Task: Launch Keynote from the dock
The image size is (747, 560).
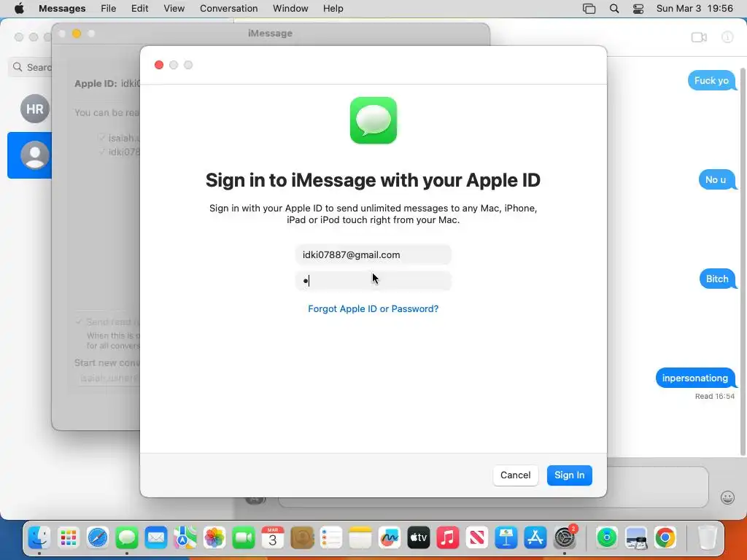Action: coord(506,538)
